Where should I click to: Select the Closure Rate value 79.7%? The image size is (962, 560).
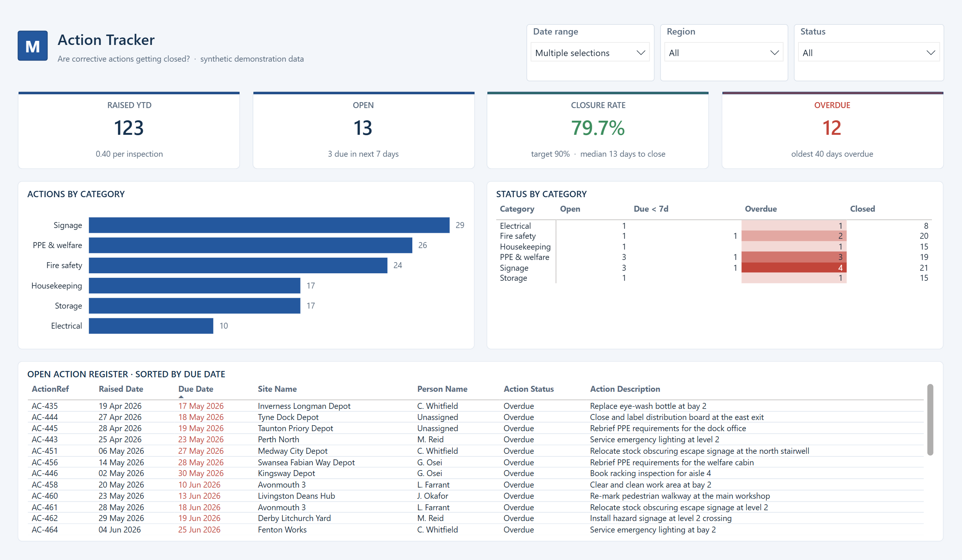pos(598,128)
